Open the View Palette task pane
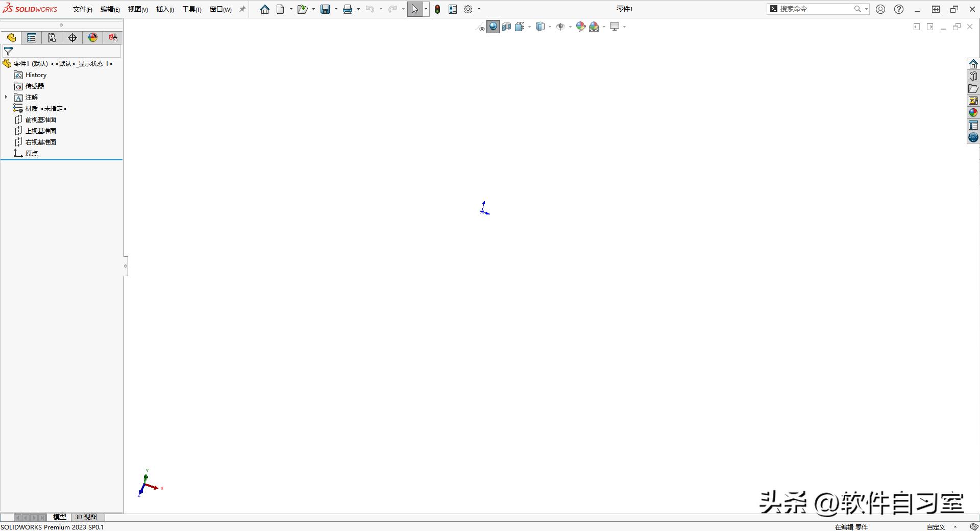This screenshot has height=531, width=980. click(973, 100)
